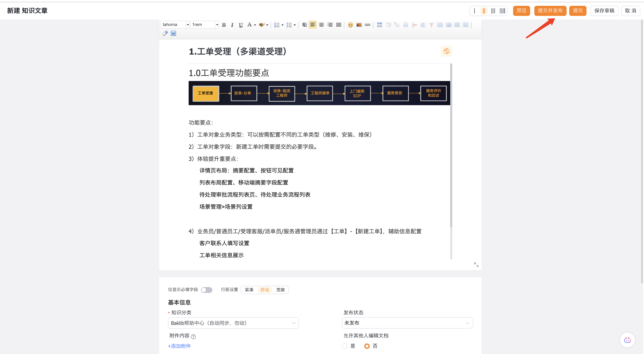
Task: Select the 否 radio option
Action: pyautogui.click(x=367, y=346)
